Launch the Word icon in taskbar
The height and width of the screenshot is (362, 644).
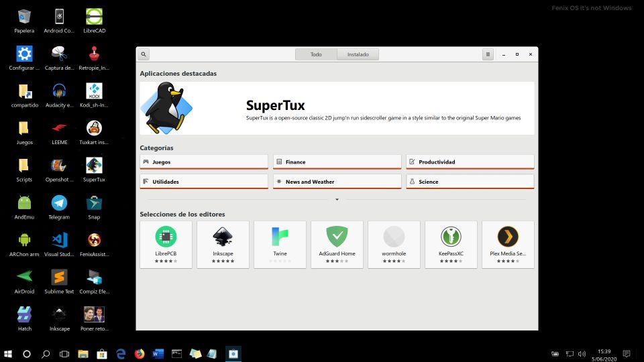[158, 353]
